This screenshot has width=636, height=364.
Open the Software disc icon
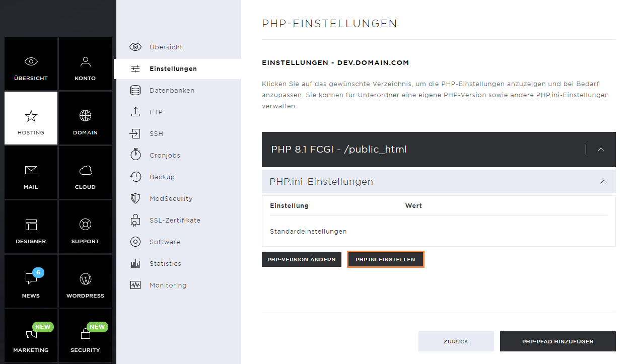(135, 242)
